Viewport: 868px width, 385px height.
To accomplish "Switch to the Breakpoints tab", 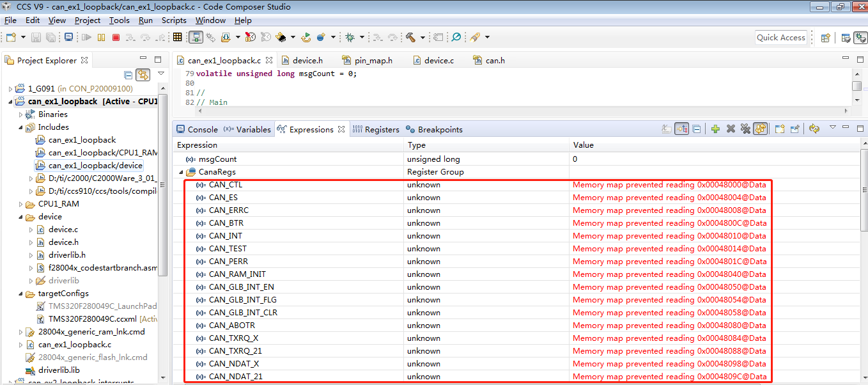I will click(x=434, y=129).
